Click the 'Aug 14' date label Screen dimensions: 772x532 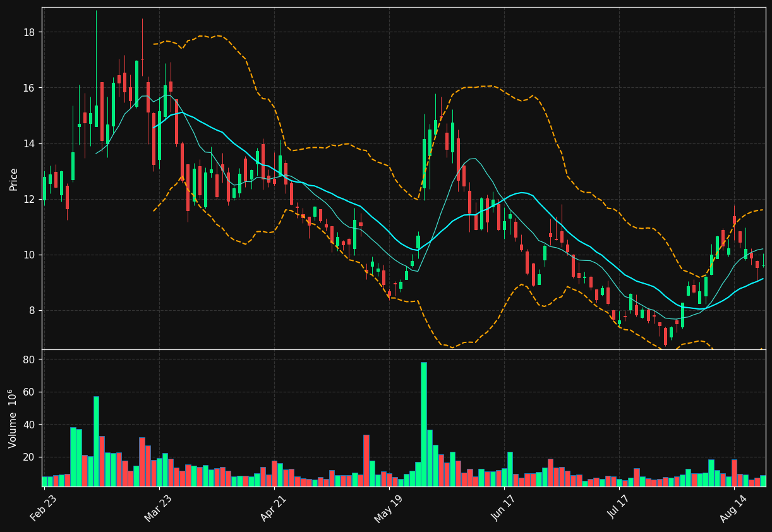tap(732, 509)
